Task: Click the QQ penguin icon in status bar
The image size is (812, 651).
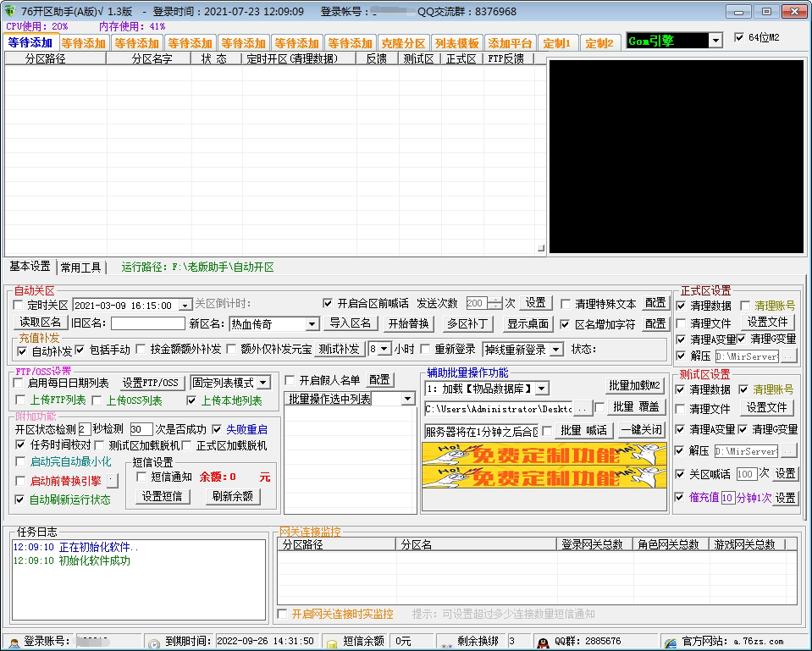Action: (544, 642)
